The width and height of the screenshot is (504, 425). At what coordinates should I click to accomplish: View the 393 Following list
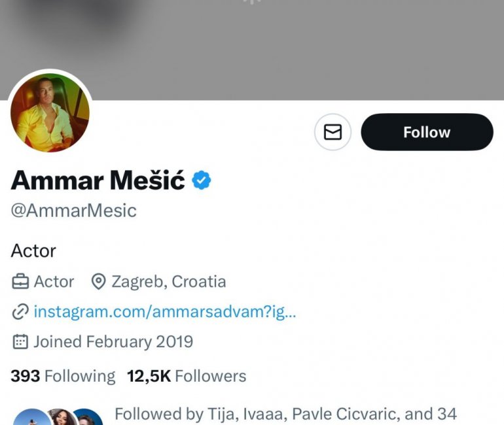tap(63, 376)
